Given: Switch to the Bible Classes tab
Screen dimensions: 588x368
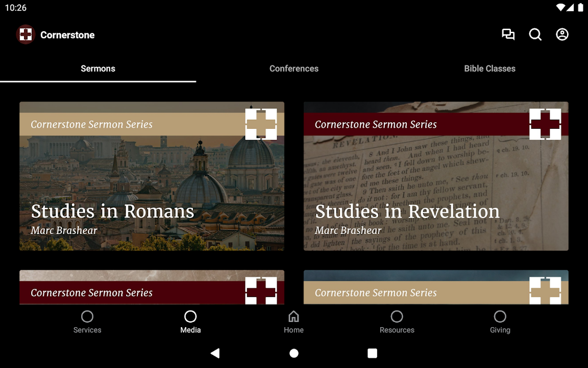Looking at the screenshot, I should pyautogui.click(x=489, y=68).
